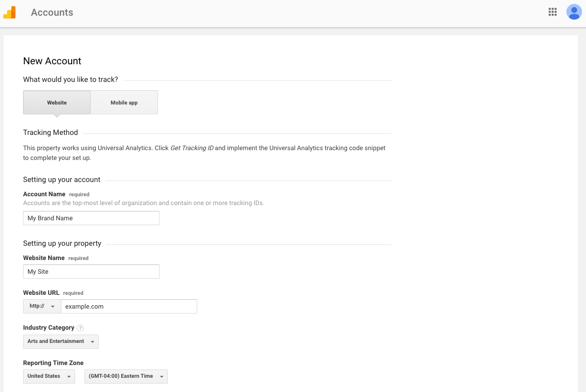Click the Tracking Method section heading
Screen dimensions: 586x392
(x=51, y=132)
